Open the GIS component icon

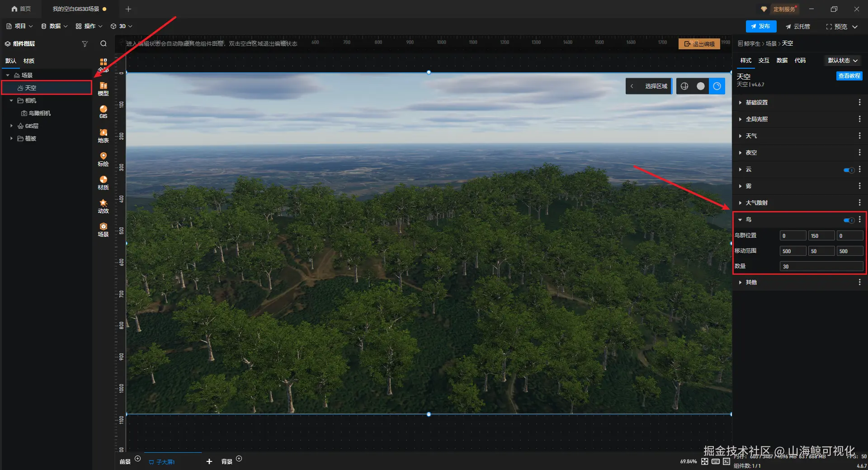click(103, 112)
